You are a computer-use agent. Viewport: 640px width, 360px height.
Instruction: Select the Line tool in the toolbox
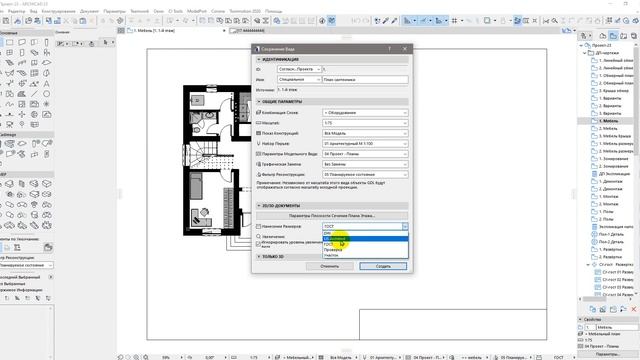pos(34,94)
